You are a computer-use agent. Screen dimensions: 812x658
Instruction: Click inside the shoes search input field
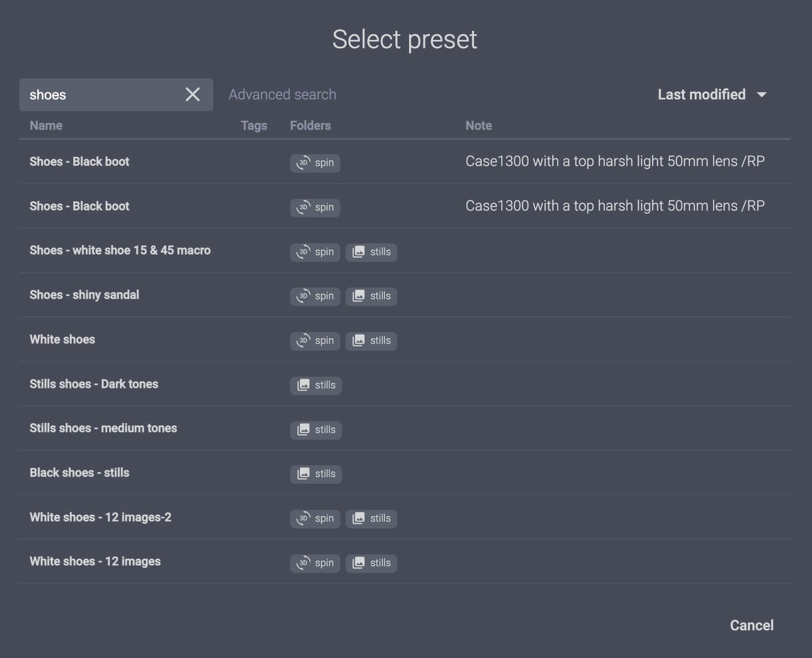pyautogui.click(x=92, y=94)
